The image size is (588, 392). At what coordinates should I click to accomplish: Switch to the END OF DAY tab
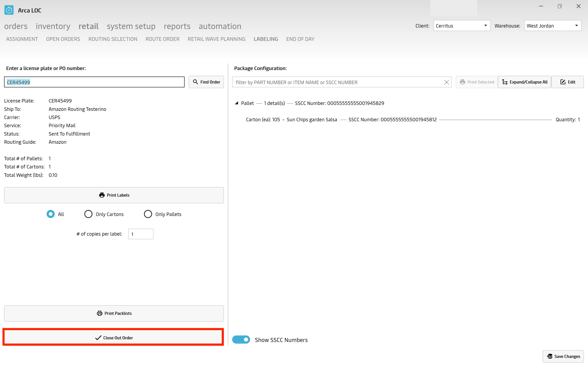300,39
